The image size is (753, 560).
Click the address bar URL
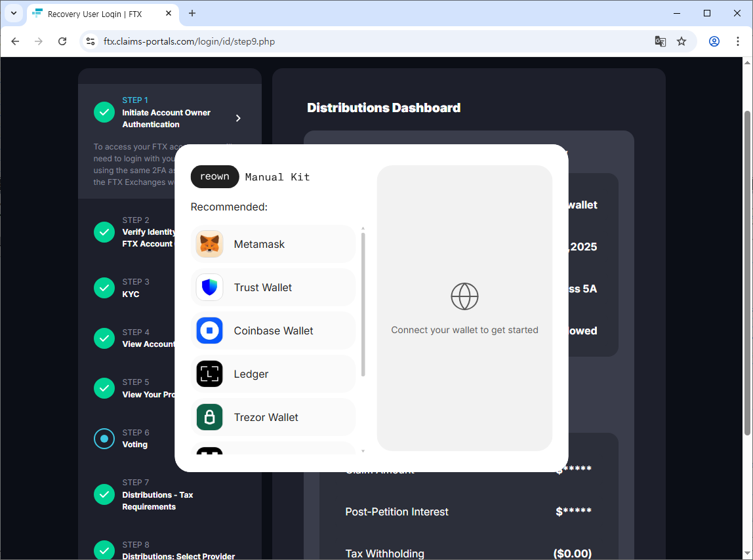189,41
